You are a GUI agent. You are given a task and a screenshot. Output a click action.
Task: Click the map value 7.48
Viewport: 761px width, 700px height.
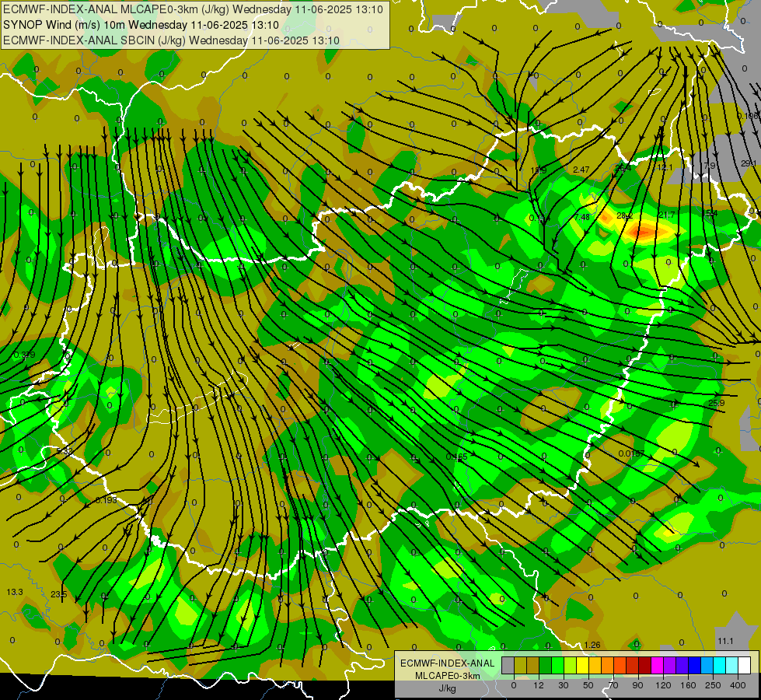582,217
